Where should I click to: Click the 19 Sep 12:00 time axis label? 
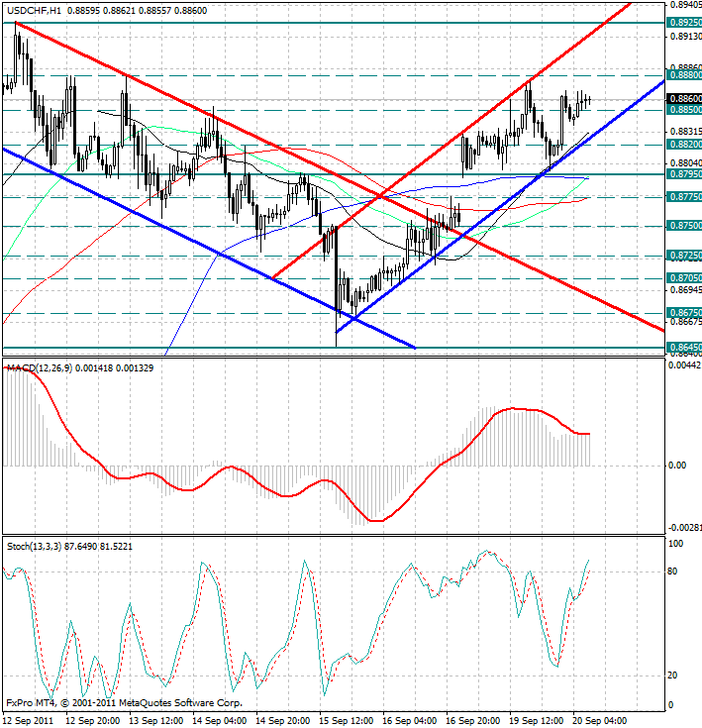(x=537, y=721)
